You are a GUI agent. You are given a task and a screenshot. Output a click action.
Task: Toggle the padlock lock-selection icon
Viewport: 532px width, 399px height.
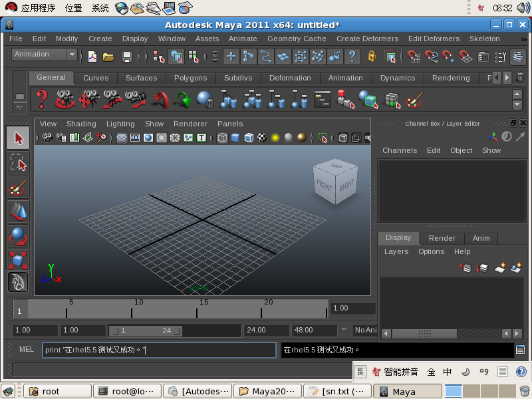372,57
